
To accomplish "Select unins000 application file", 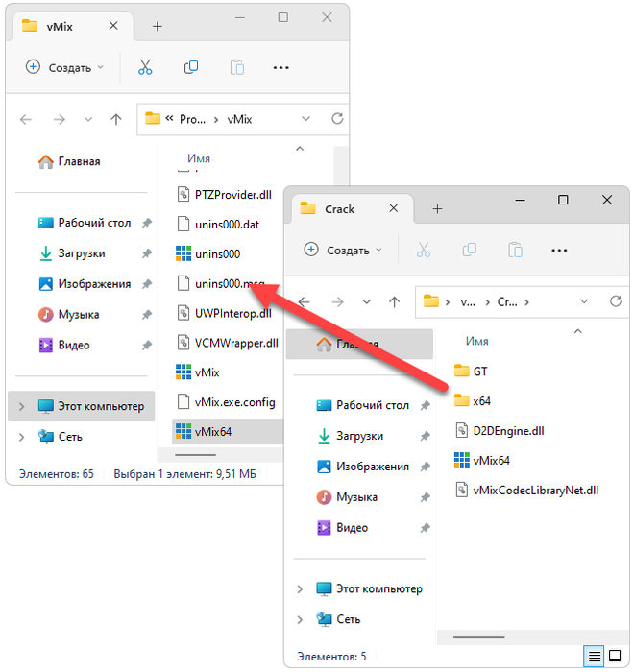I will tap(208, 254).
